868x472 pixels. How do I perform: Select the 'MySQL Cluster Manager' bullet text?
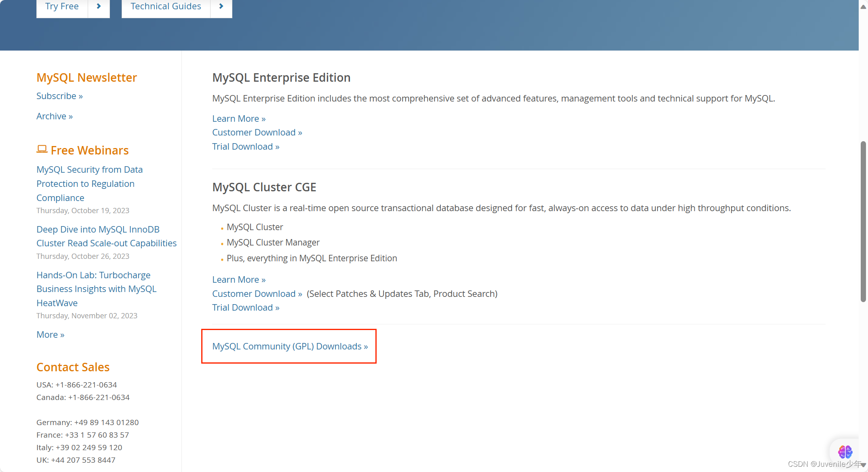tap(273, 242)
